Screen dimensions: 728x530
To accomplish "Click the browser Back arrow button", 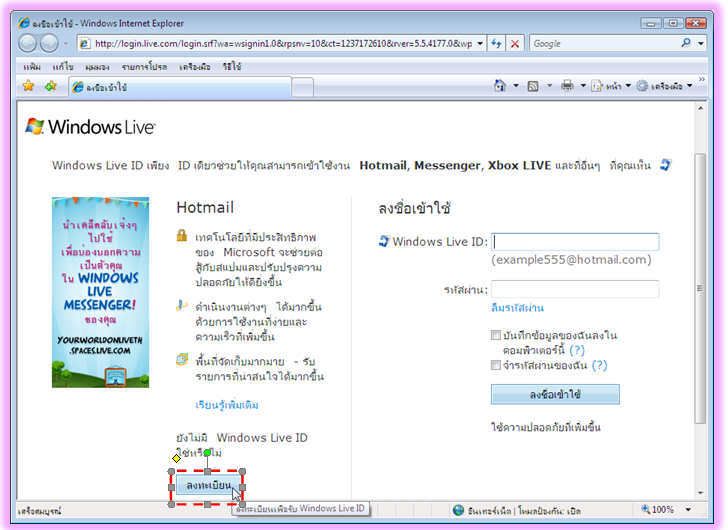I will click(27, 44).
